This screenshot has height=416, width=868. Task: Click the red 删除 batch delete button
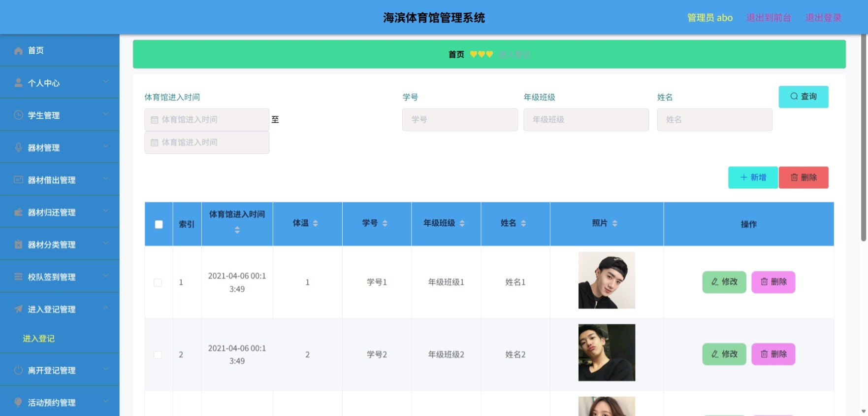coord(804,177)
